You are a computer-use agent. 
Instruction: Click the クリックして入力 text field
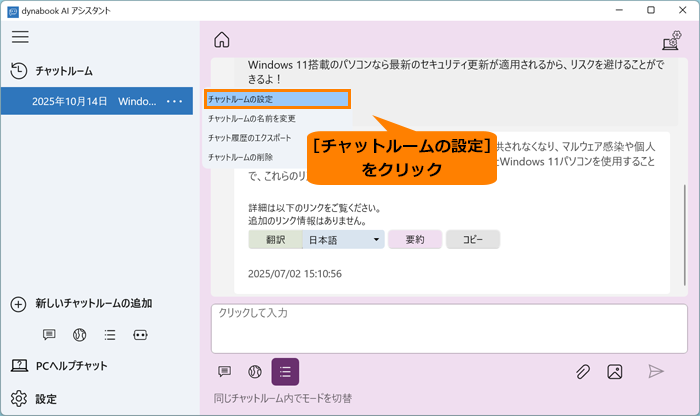(x=449, y=329)
